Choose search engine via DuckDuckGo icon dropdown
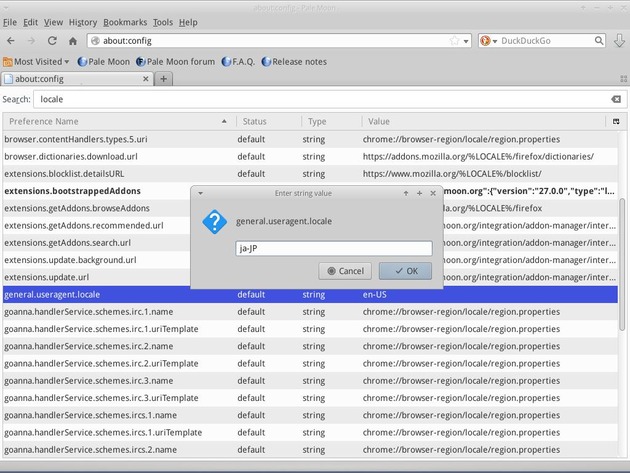Image resolution: width=630 pixels, height=473 pixels. [x=489, y=41]
